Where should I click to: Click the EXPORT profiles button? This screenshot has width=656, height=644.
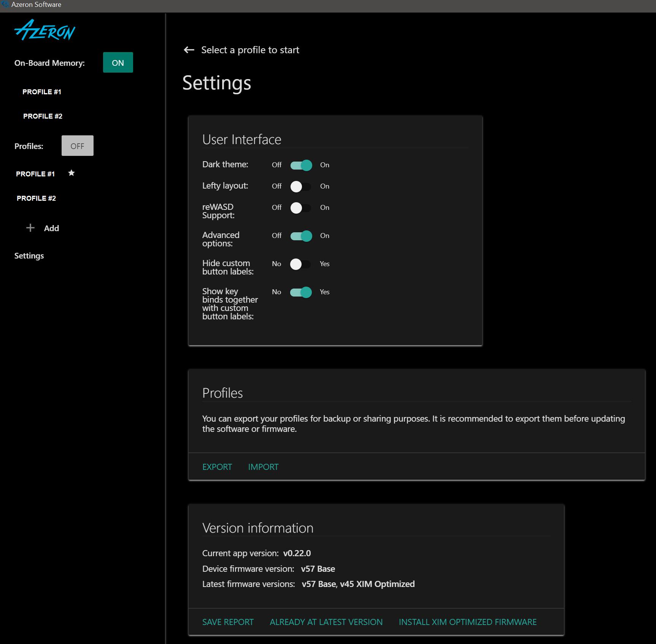217,467
